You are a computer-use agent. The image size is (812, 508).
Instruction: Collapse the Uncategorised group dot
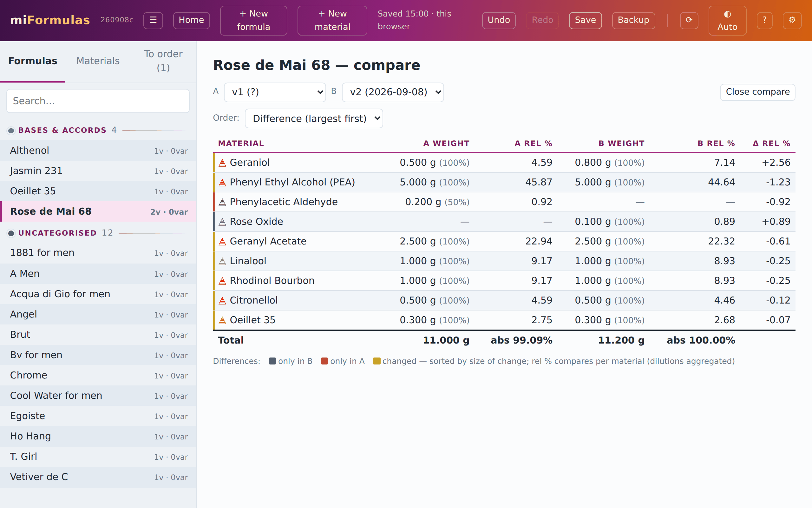click(x=11, y=233)
